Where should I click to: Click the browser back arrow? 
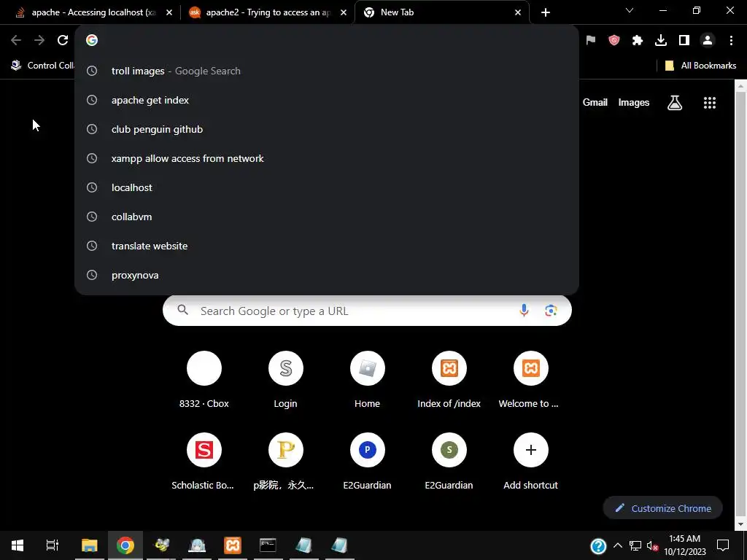tap(16, 41)
